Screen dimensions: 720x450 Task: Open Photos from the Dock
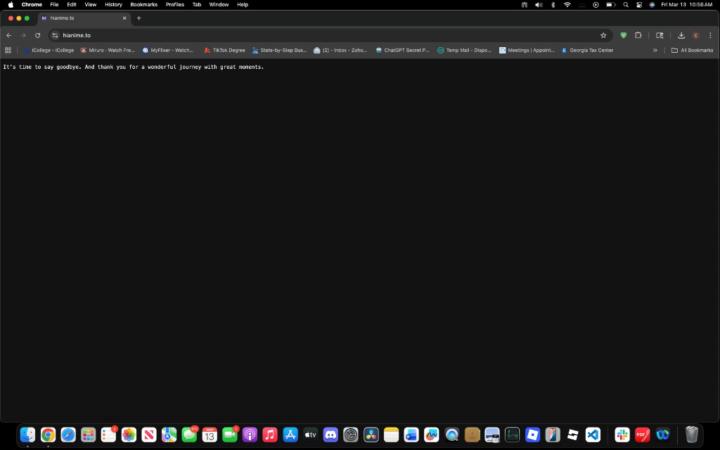click(129, 434)
